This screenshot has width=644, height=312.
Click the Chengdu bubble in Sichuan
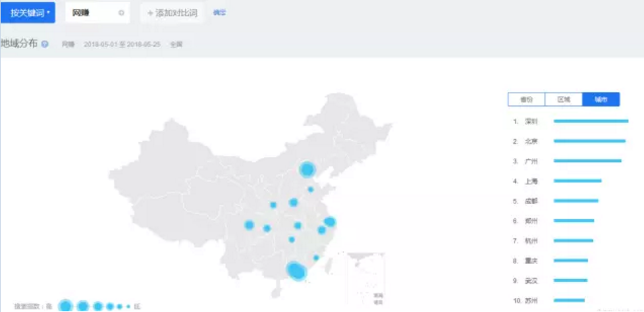point(249,225)
